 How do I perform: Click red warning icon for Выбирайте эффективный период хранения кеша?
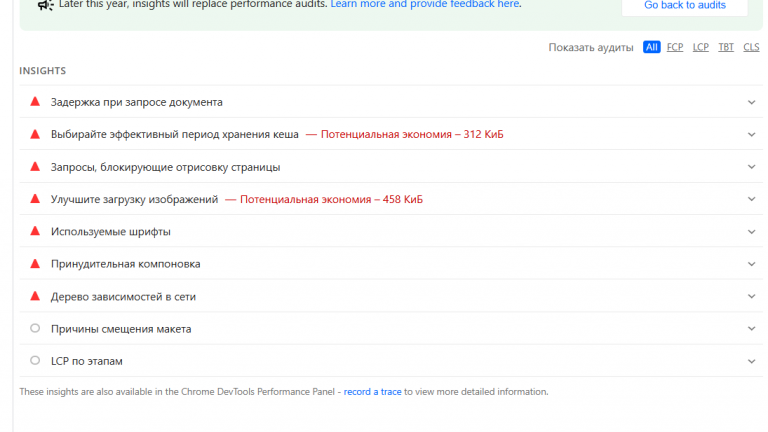(x=35, y=134)
